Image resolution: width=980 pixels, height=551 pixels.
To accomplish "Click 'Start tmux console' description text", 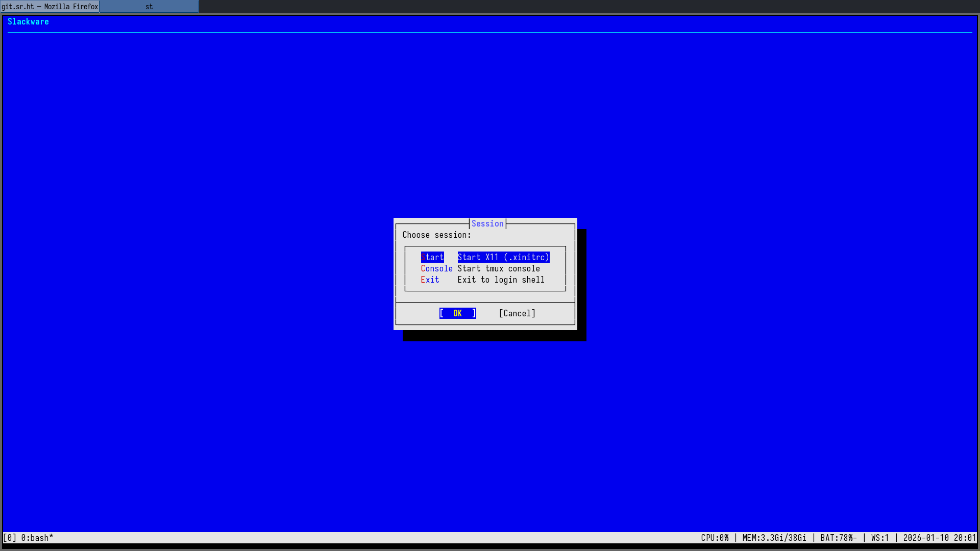I will (x=498, y=268).
